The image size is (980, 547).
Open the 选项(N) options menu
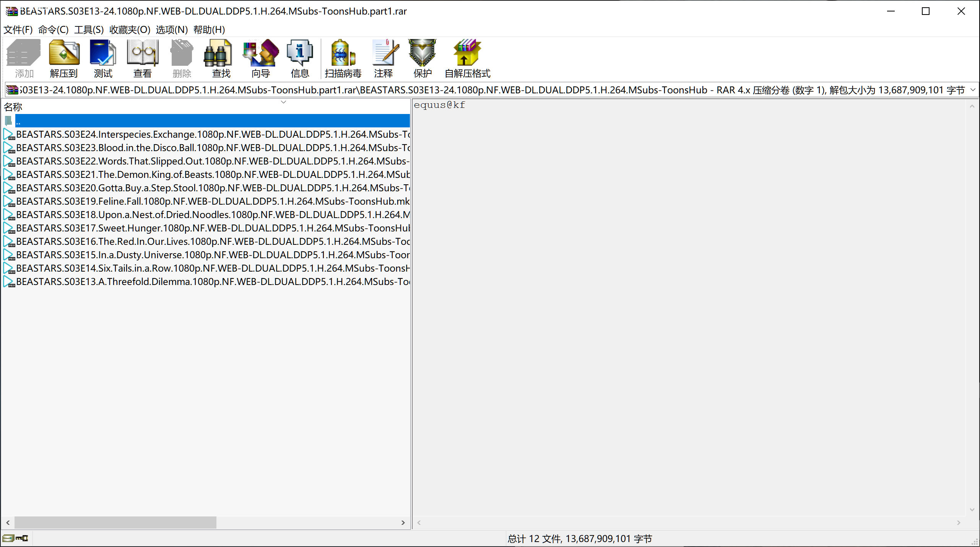[171, 29]
